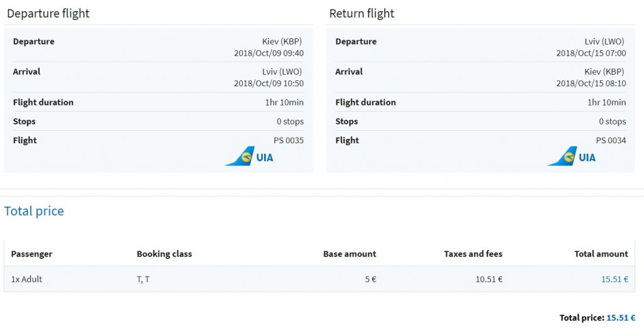
Task: Click flight number PS 0035
Action: click(288, 140)
